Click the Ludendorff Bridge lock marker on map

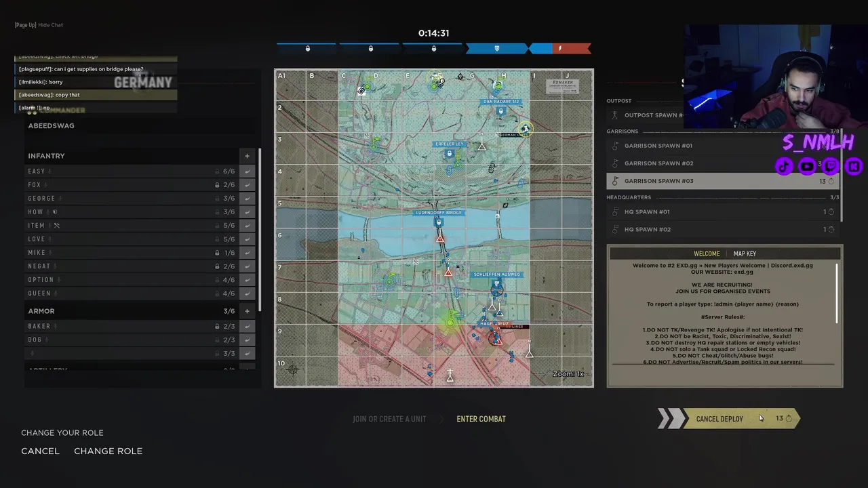(x=439, y=222)
